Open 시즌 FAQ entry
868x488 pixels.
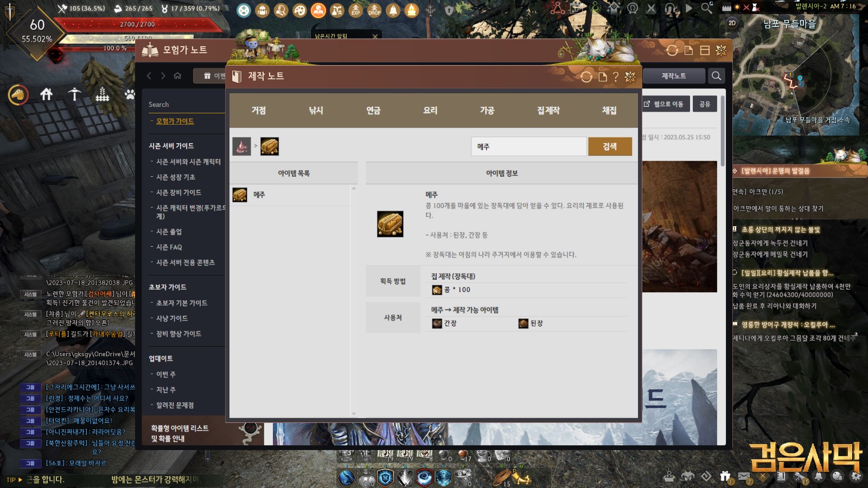(169, 247)
